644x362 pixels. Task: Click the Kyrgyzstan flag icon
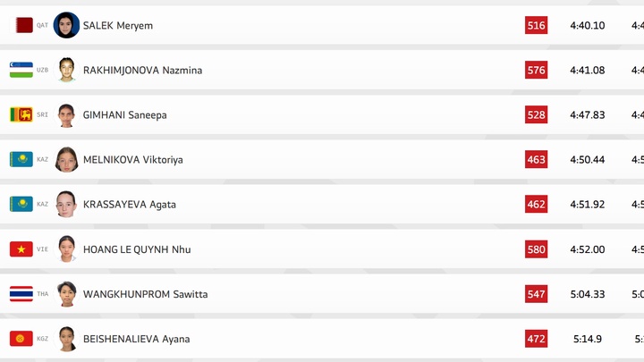click(21, 339)
